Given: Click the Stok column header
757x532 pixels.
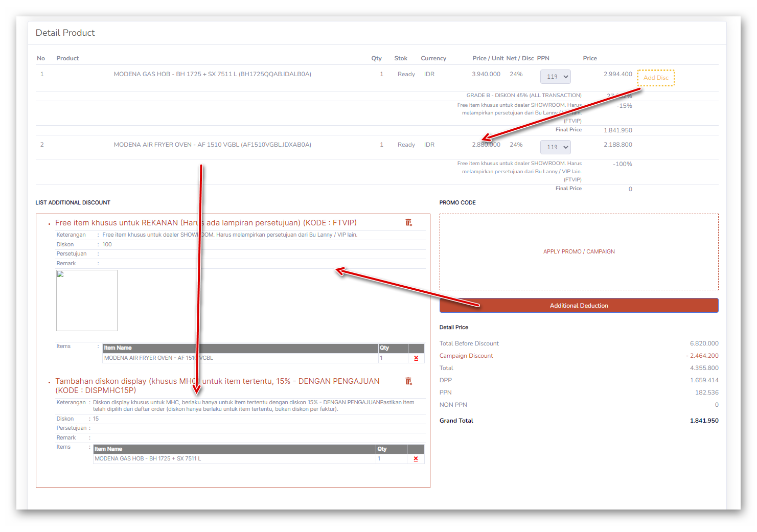Looking at the screenshot, I should (x=401, y=58).
